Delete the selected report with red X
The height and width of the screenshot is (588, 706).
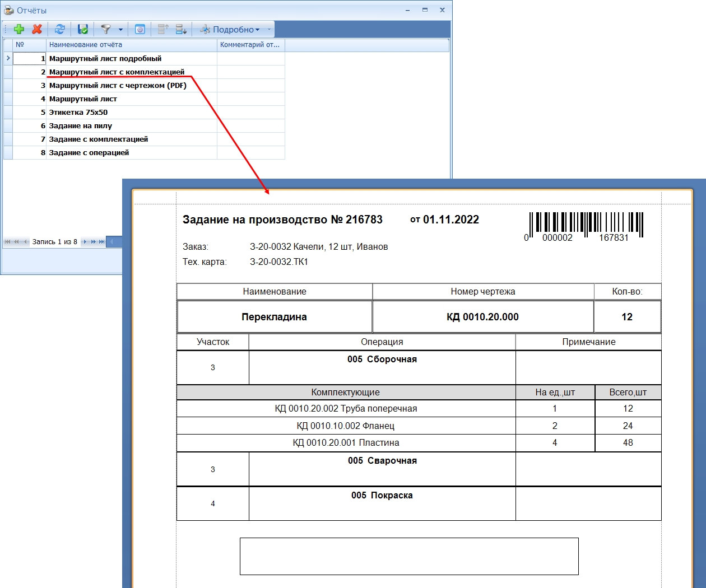click(x=37, y=29)
